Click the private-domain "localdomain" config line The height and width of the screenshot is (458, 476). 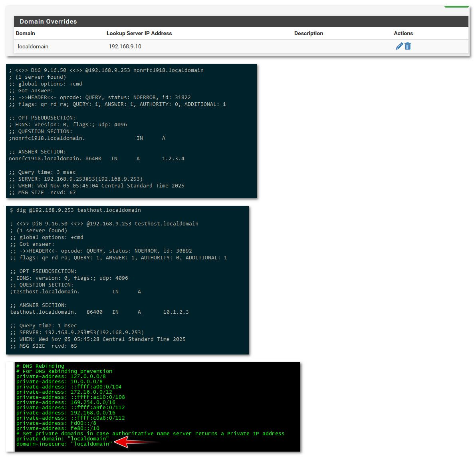pyautogui.click(x=62, y=439)
